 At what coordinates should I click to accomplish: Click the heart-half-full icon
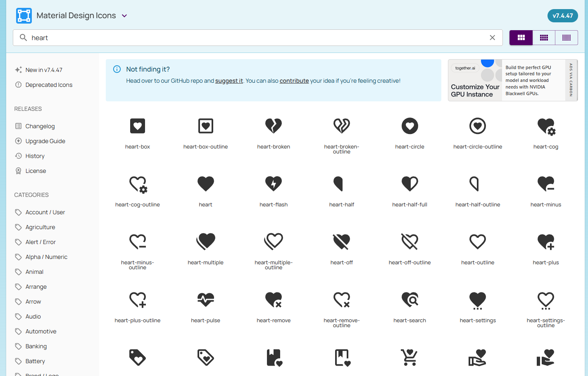[x=409, y=184]
